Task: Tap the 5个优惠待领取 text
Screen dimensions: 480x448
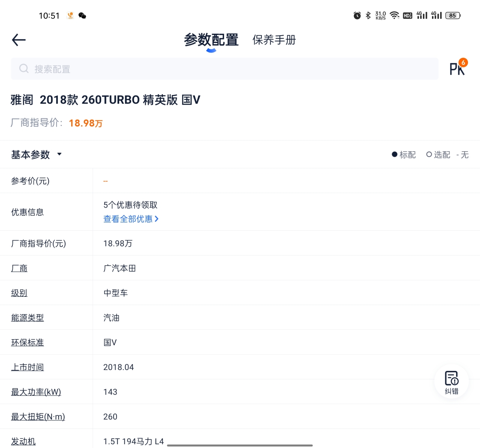Action: (x=130, y=205)
